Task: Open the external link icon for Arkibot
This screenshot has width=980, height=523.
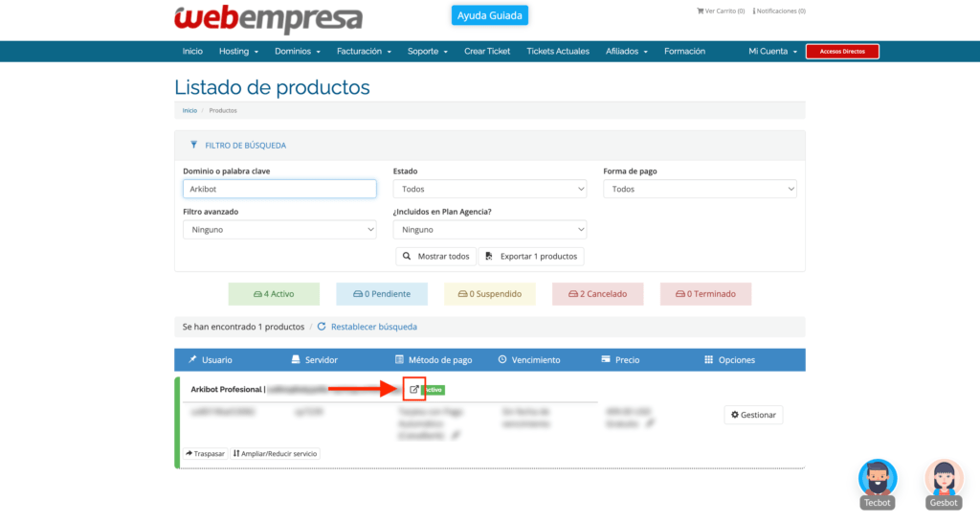Action: click(x=413, y=389)
